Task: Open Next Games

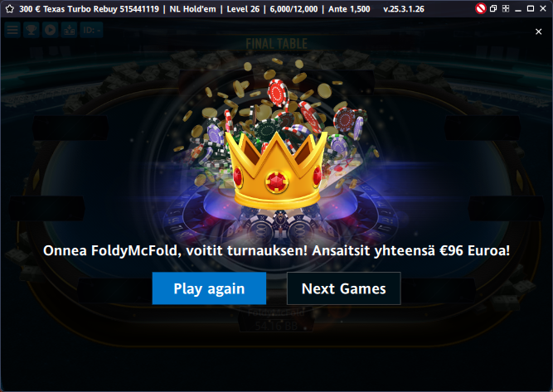Action: 344,288
